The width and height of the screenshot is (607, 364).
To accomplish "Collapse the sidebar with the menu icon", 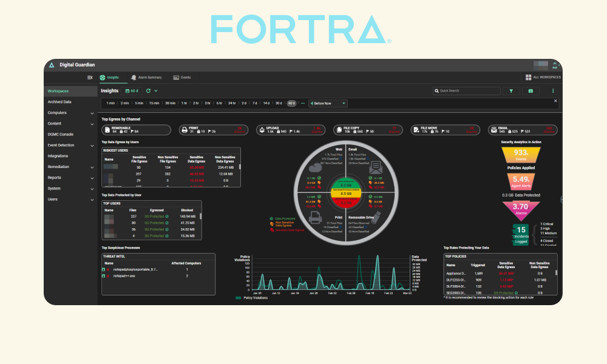I will pyautogui.click(x=90, y=78).
